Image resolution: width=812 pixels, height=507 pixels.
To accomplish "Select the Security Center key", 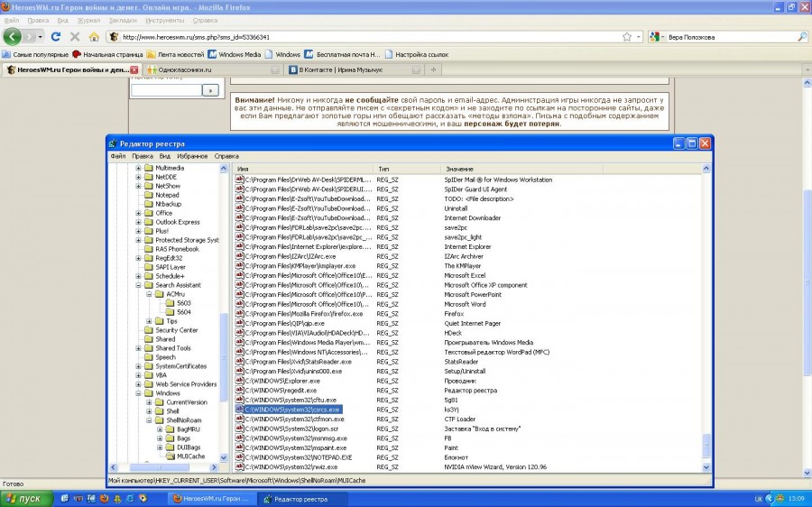I will (176, 330).
